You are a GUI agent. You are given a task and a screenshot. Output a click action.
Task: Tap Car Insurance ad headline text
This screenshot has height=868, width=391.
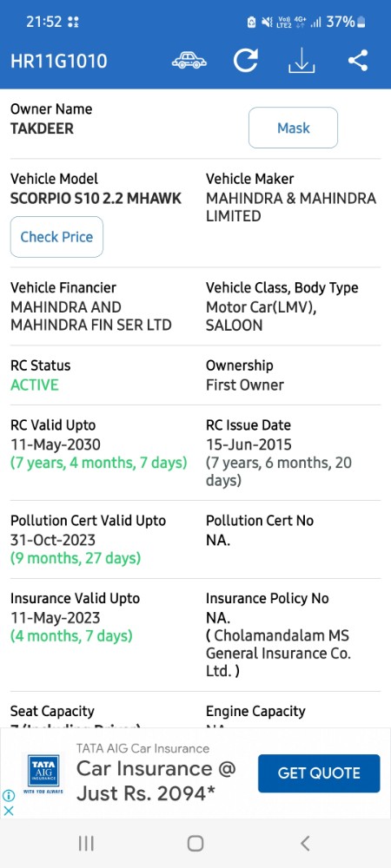pos(156,781)
